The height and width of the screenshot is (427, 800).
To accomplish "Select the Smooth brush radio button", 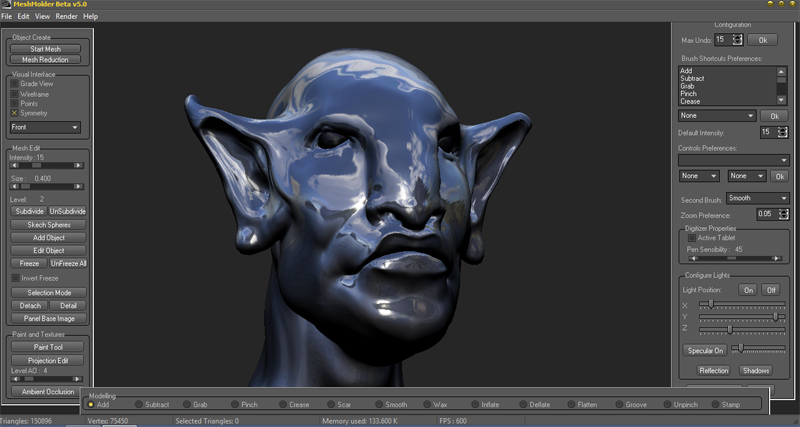I will (378, 404).
